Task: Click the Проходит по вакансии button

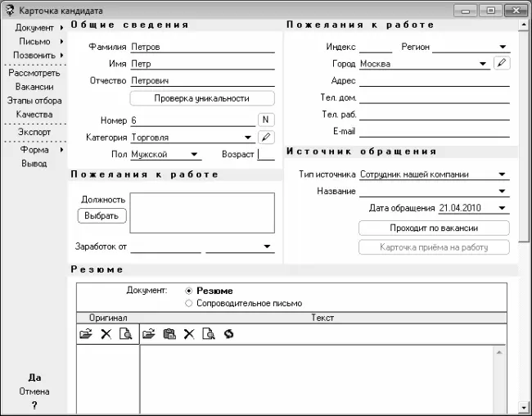Action: click(434, 228)
